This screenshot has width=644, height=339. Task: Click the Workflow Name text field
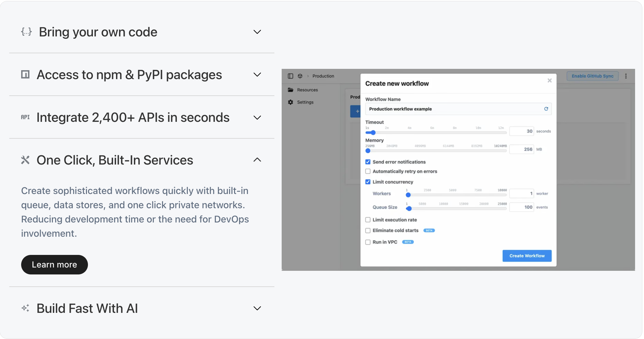[453, 109]
